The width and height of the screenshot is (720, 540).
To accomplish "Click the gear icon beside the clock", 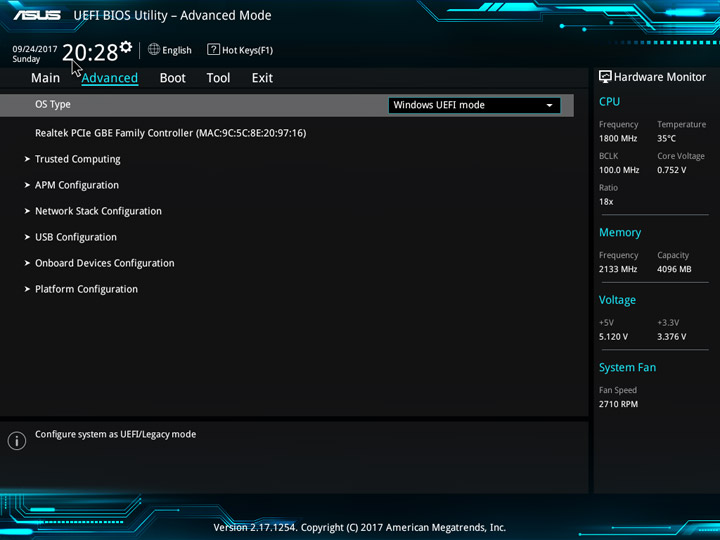I will point(126,47).
